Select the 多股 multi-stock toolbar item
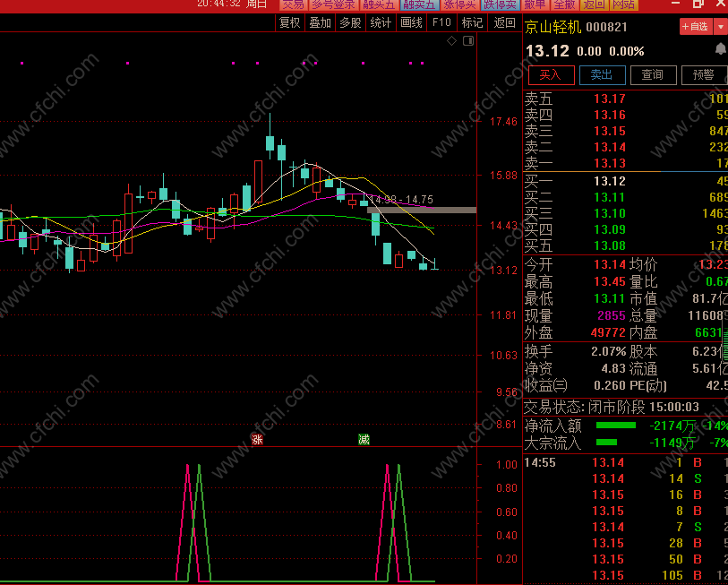Screen dimensions: 728x585 coord(350,22)
